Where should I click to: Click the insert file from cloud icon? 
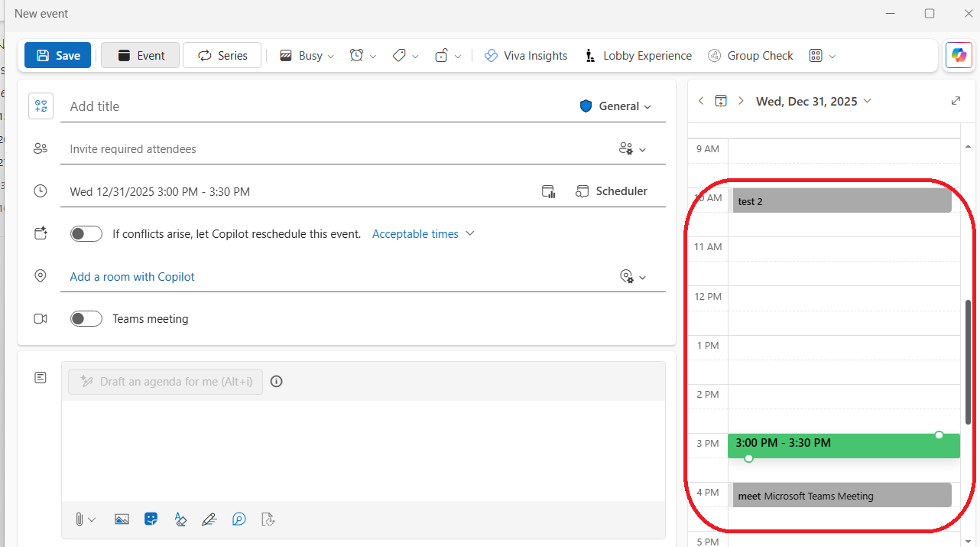pyautogui.click(x=268, y=519)
